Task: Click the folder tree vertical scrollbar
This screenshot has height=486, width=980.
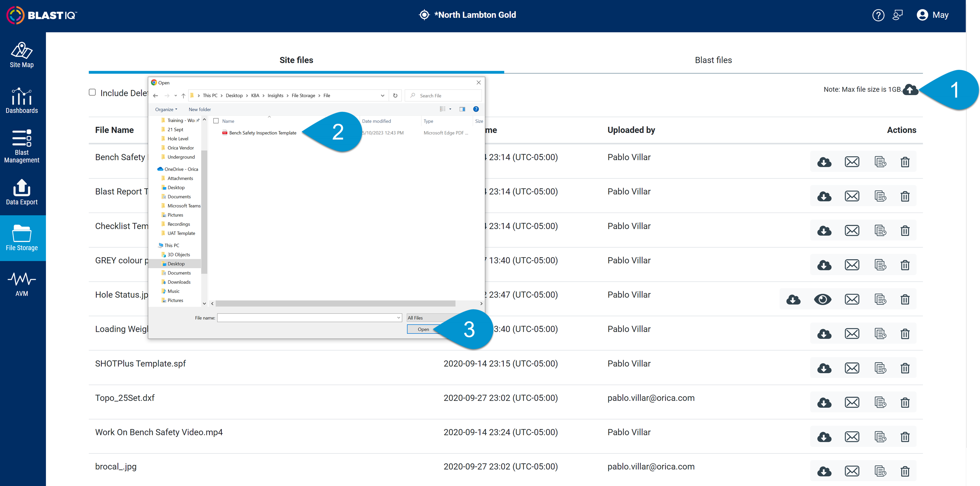Action: 204,211
